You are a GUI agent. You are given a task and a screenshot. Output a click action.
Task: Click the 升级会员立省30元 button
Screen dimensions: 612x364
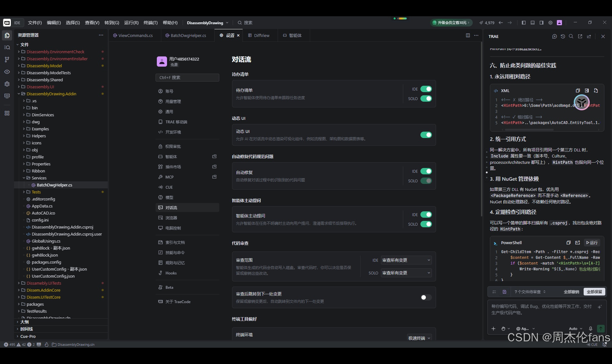coord(451,23)
